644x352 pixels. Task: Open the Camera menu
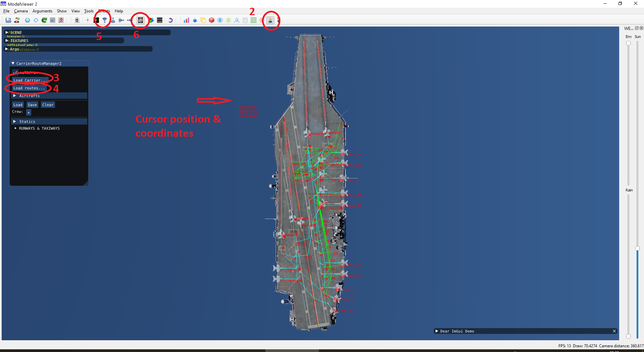pos(21,11)
